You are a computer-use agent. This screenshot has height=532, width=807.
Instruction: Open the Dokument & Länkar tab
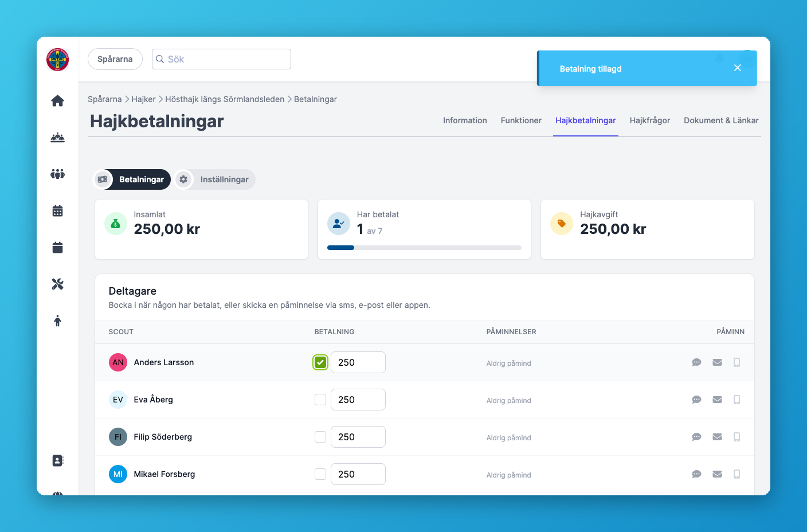[x=721, y=120]
